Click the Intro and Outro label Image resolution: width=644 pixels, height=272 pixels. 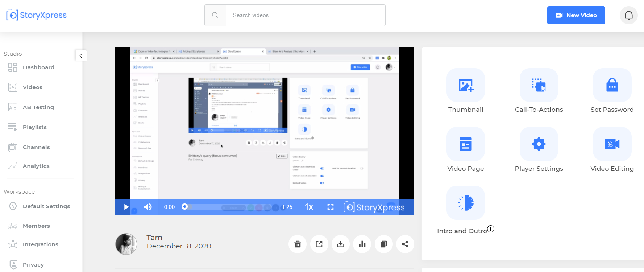point(462,231)
